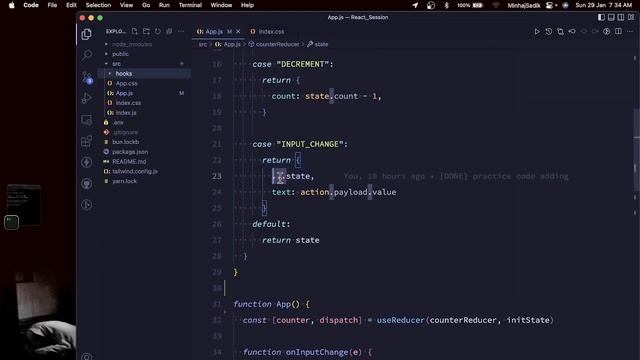
Task: Open the Remote Explorer monitor icon
Action: click(x=87, y=120)
